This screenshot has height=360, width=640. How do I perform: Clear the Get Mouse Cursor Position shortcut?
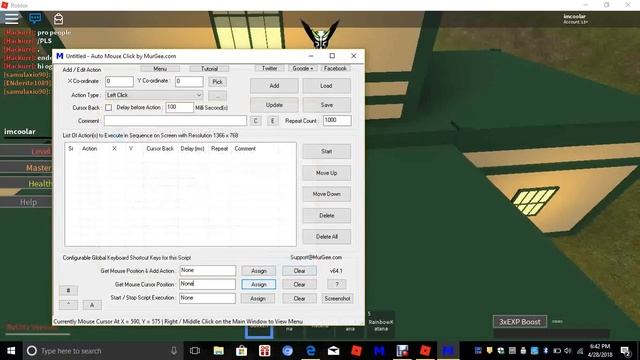[299, 284]
